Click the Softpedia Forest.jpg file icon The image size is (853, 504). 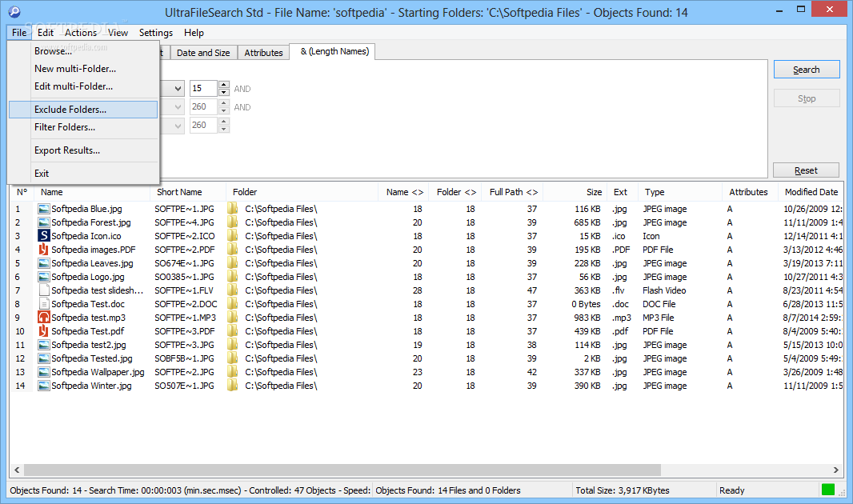point(43,222)
